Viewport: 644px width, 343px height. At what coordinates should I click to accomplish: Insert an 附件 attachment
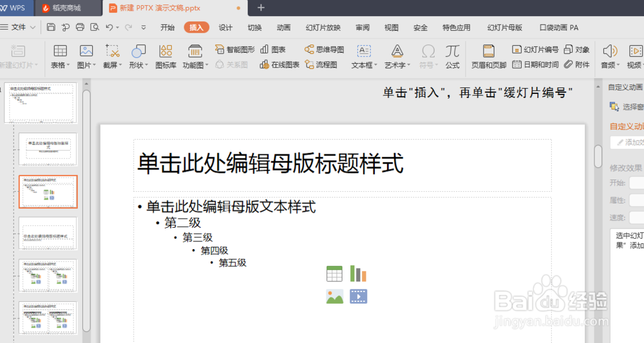pos(576,64)
